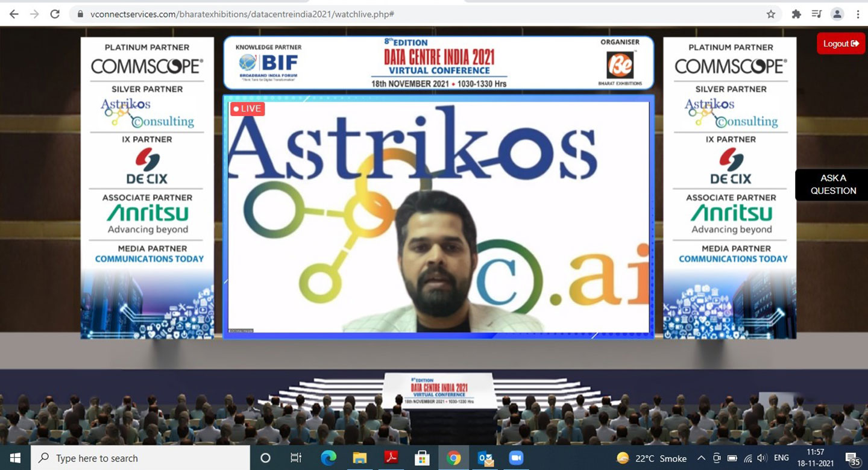Open Cortana circle icon on taskbar
The width and height of the screenshot is (868, 470).
265,458
